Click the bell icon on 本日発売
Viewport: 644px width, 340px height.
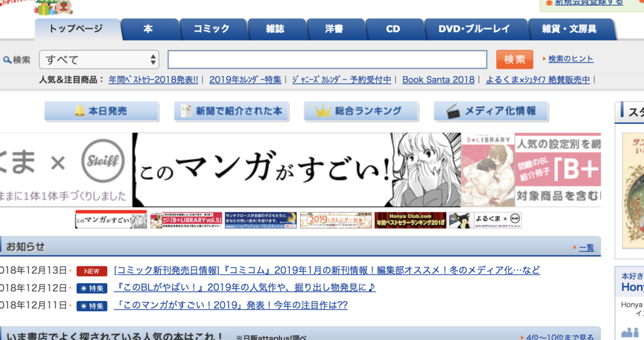click(80, 111)
